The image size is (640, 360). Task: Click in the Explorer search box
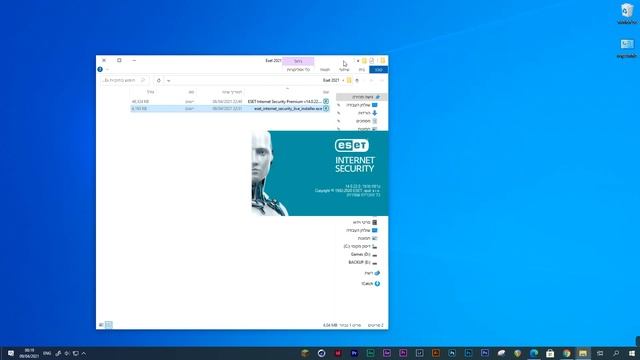click(x=124, y=80)
